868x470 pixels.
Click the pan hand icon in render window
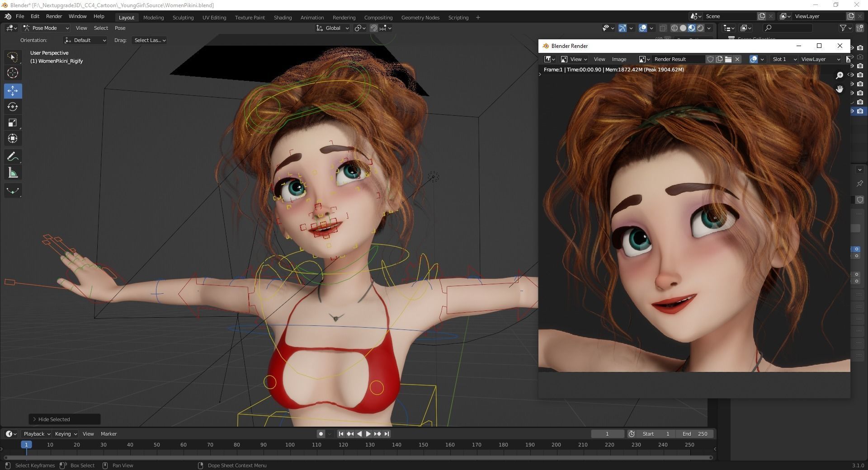tap(840, 89)
